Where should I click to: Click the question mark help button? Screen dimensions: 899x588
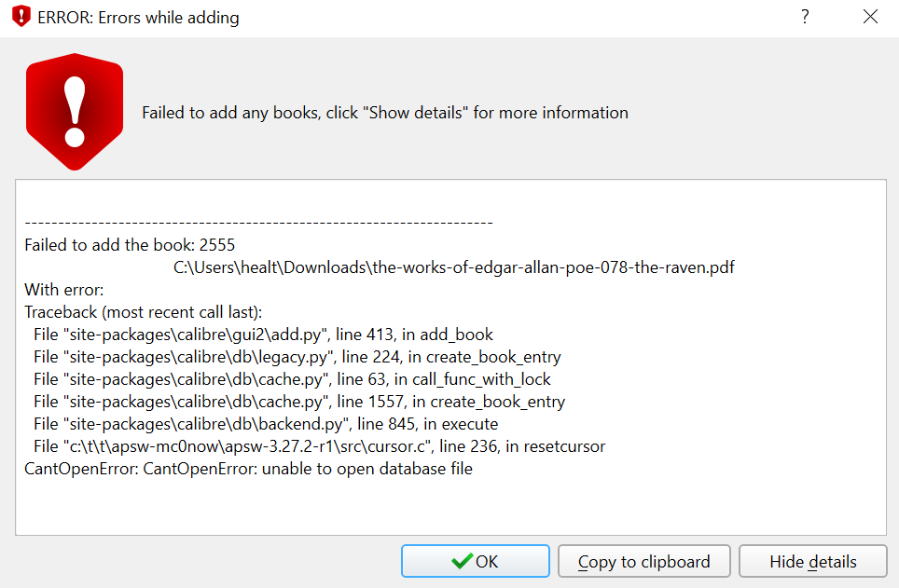[805, 18]
